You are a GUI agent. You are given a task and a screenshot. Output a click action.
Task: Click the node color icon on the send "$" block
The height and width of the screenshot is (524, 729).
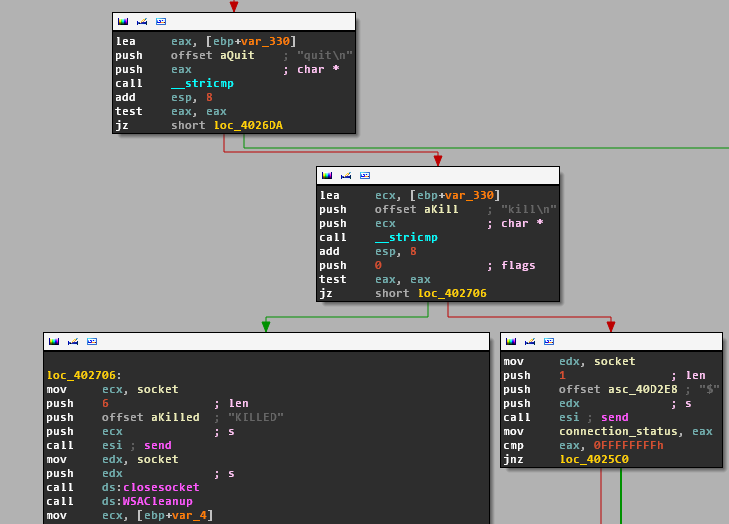coord(510,341)
